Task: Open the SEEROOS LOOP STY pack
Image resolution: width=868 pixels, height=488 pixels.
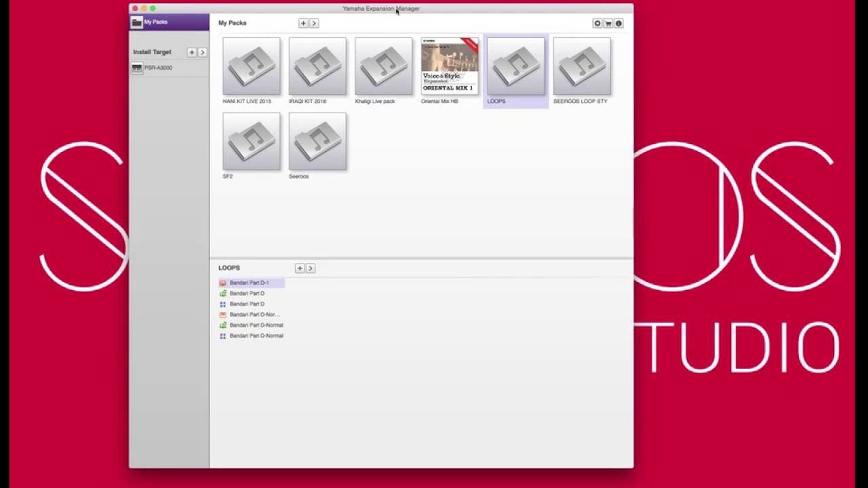Action: pos(582,66)
